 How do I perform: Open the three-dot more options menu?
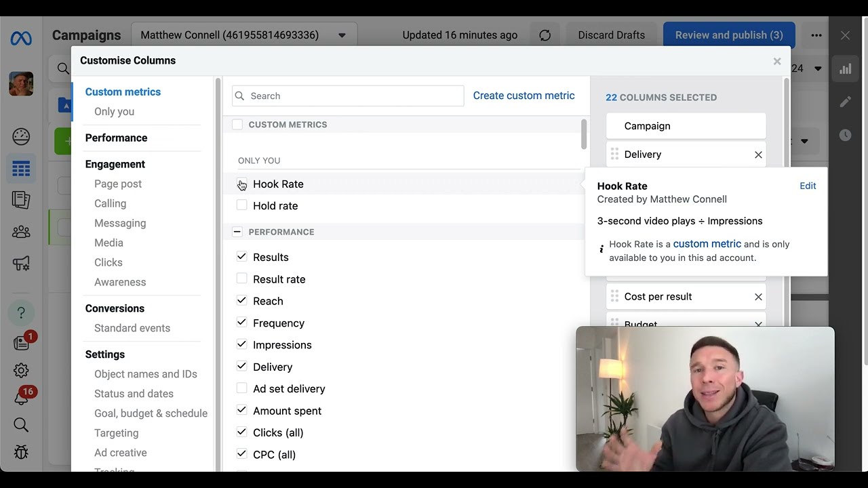(x=816, y=35)
